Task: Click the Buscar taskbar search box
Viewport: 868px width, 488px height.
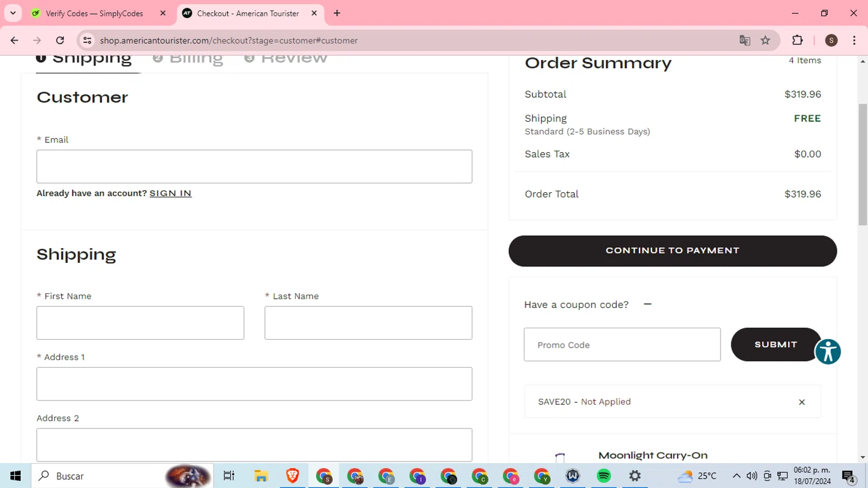Action: (122, 476)
